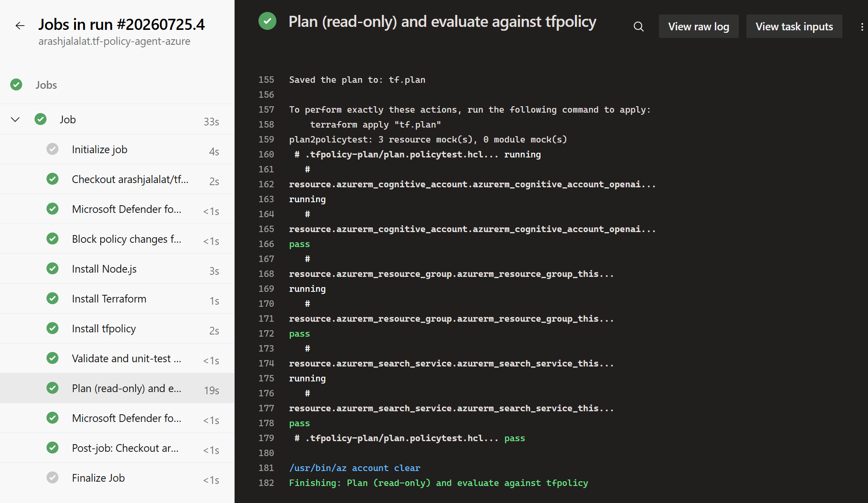The width and height of the screenshot is (868, 503).
Task: Go back using the left arrow icon
Action: (20, 26)
